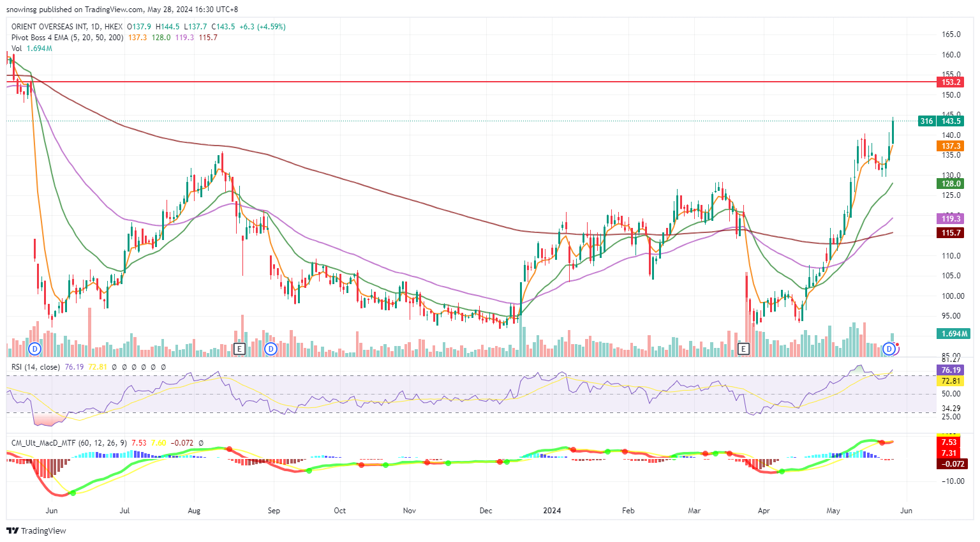
Task: Click the May label on time axis
Action: click(833, 511)
